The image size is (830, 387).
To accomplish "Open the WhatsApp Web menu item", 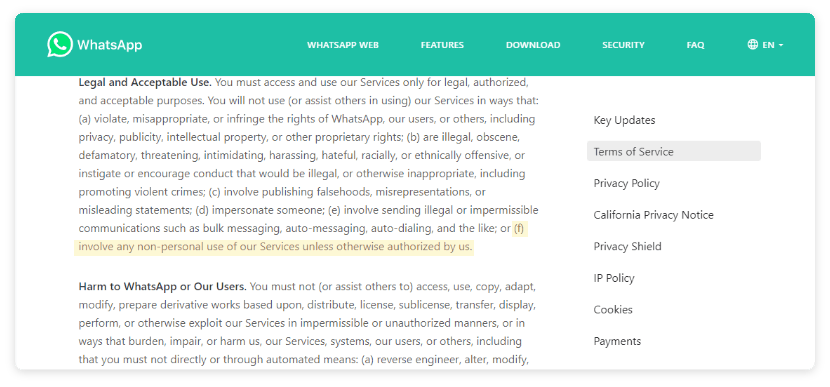I will (x=342, y=45).
